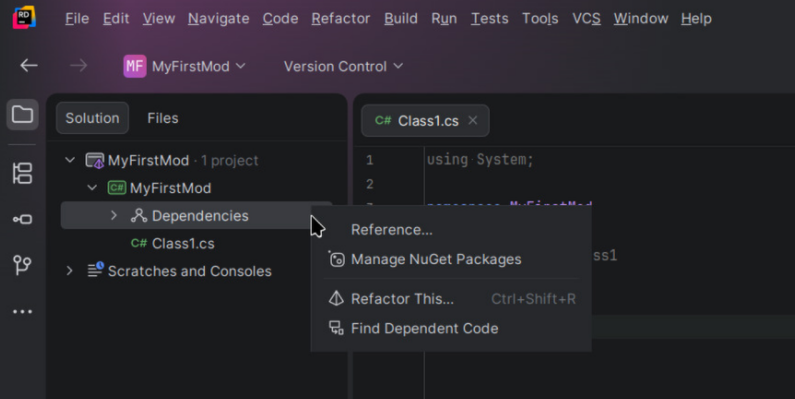Open the Help menu
This screenshot has width=795, height=399.
pyautogui.click(x=696, y=19)
